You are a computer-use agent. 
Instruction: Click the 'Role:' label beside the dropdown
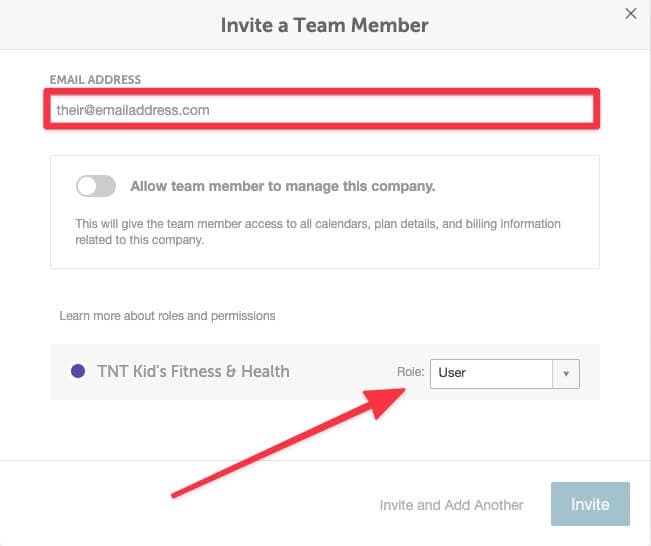click(x=411, y=372)
